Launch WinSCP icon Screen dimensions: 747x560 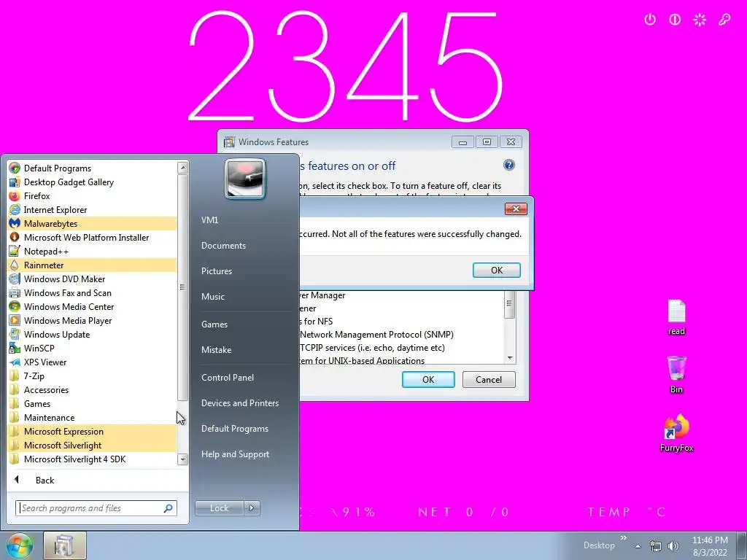[x=15, y=348]
